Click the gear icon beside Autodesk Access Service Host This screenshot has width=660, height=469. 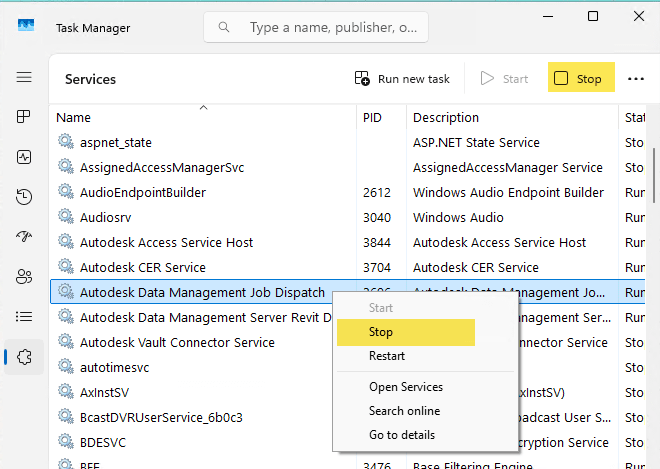pyautogui.click(x=66, y=241)
